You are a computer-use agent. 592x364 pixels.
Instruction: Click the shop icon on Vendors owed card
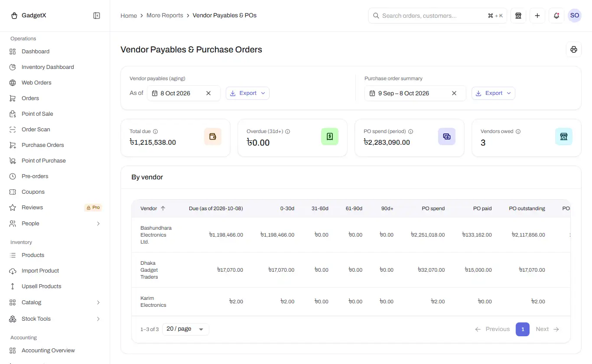[564, 136]
